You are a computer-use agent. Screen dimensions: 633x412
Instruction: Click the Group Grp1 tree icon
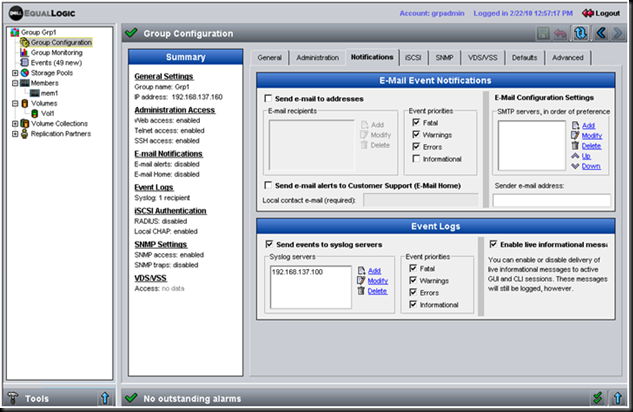(15, 32)
